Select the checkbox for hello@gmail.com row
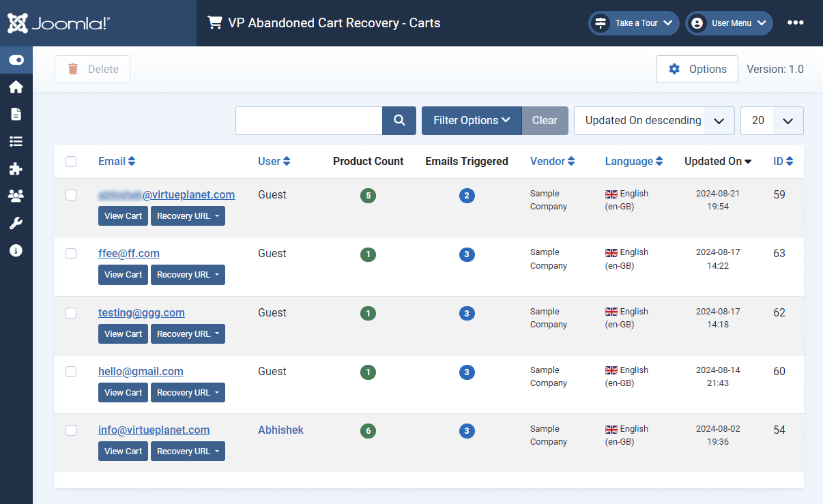Viewport: 823px width, 504px height. (x=71, y=372)
